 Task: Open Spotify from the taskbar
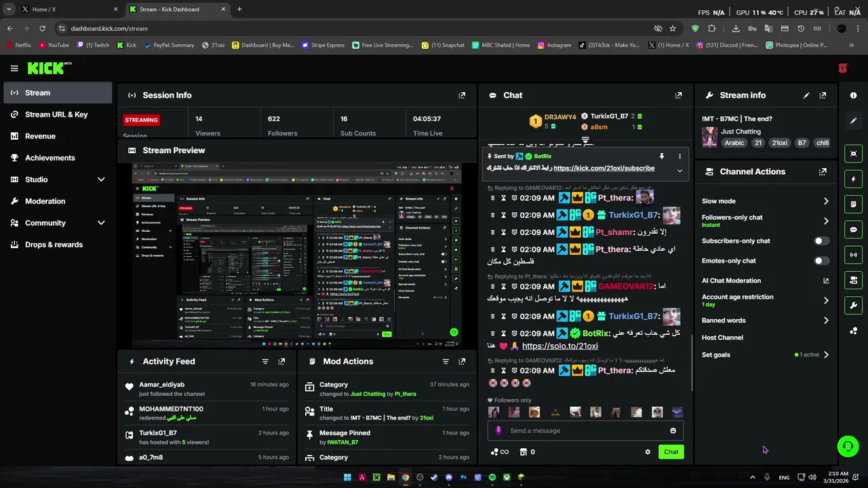coord(492,477)
